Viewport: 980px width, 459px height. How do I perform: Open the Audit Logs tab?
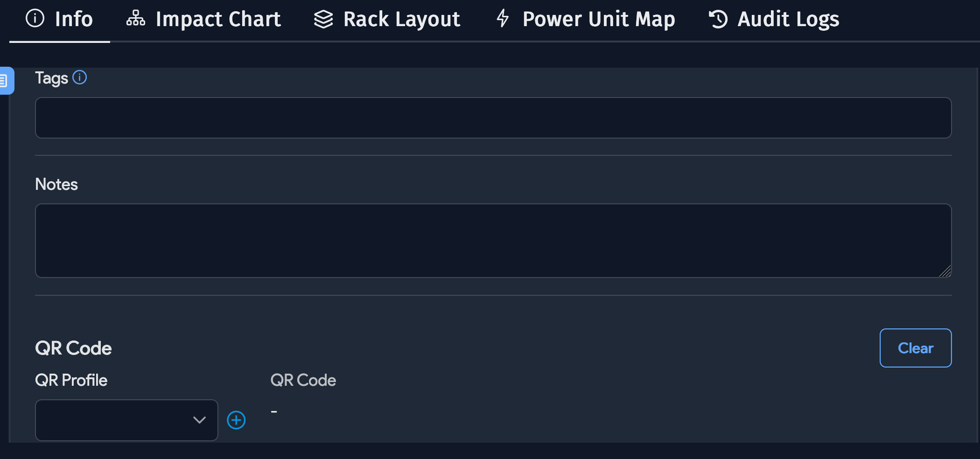(787, 19)
